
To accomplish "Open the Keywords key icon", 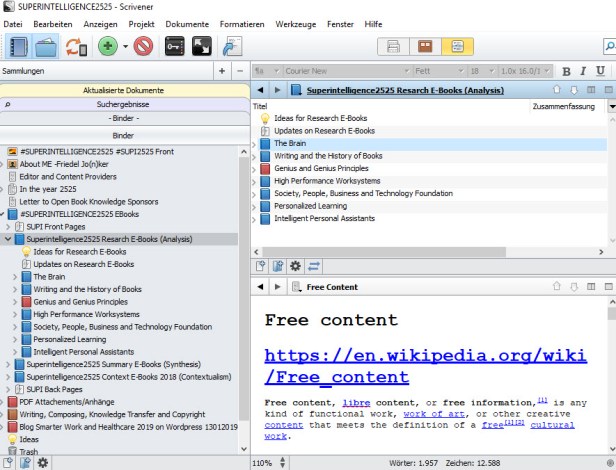I will pos(175,46).
